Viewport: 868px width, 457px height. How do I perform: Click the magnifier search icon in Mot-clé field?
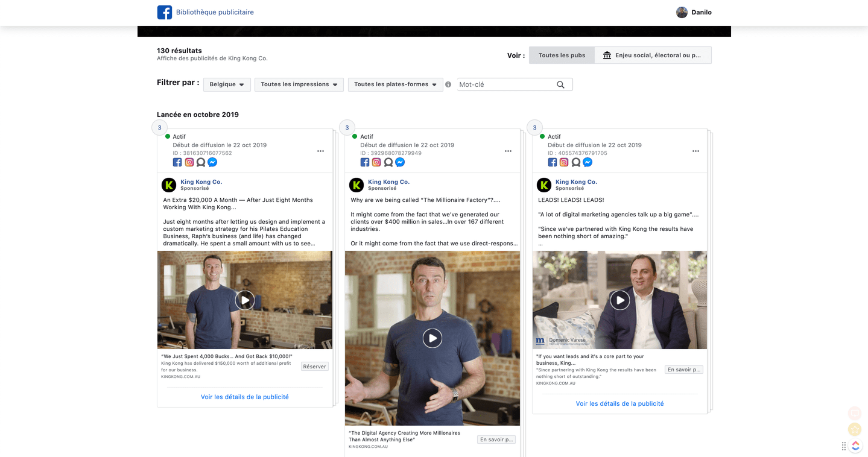coord(560,84)
